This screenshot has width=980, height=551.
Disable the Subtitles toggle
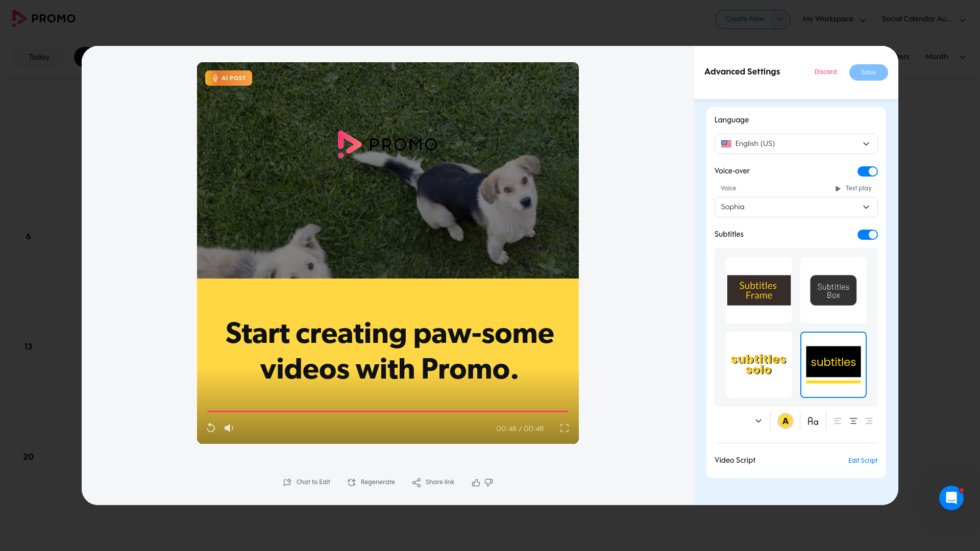867,235
